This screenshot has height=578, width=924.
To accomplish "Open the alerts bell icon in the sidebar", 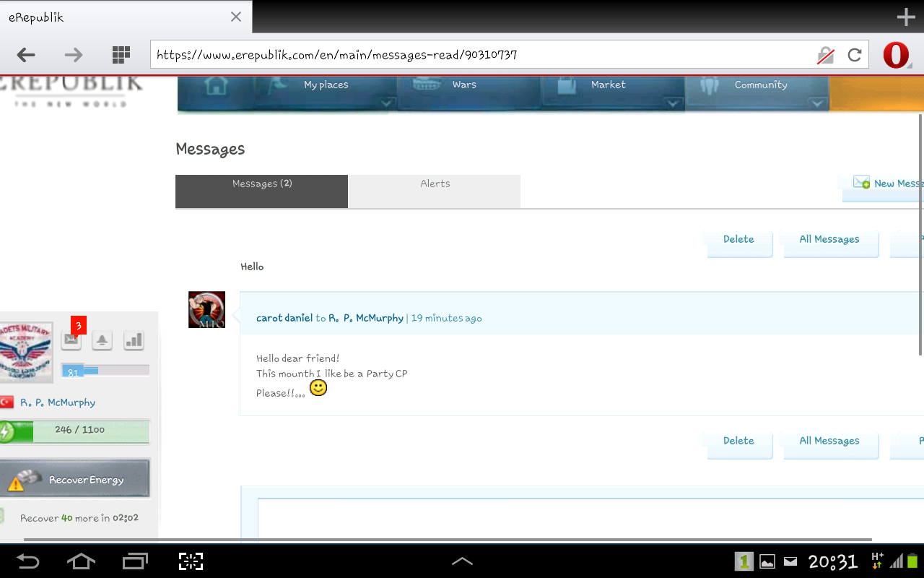I will coord(102,340).
